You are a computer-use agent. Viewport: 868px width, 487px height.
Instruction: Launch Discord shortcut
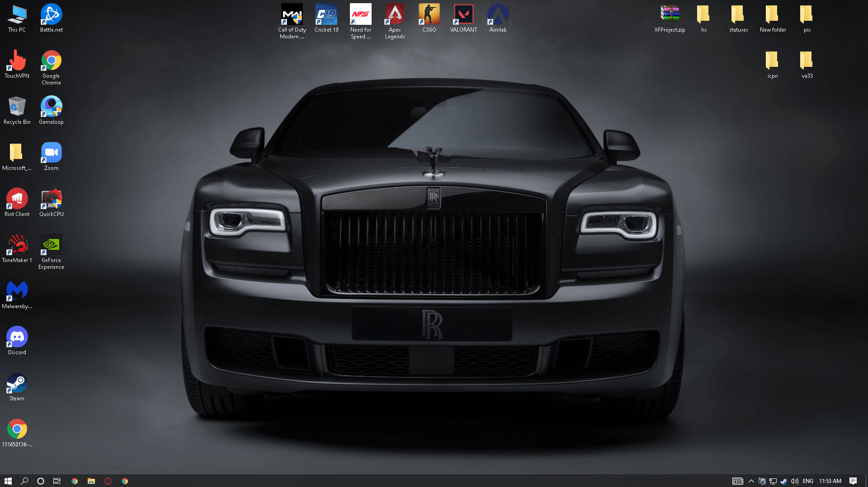coord(17,341)
